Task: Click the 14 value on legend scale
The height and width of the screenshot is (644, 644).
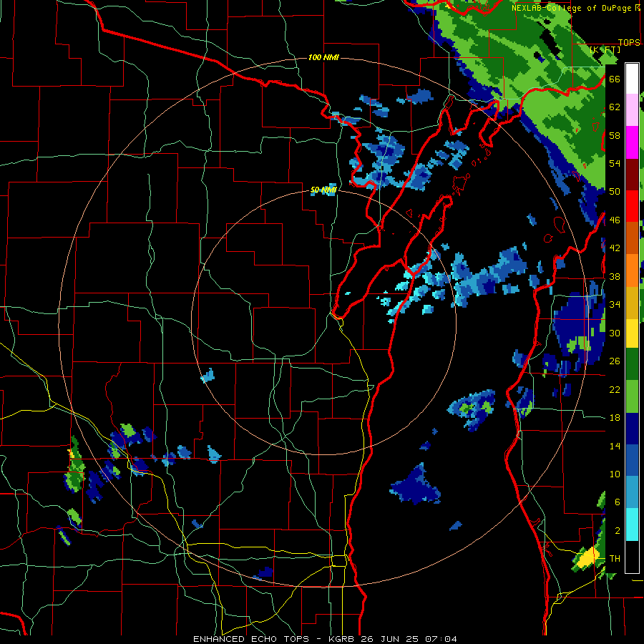Action: [615, 446]
